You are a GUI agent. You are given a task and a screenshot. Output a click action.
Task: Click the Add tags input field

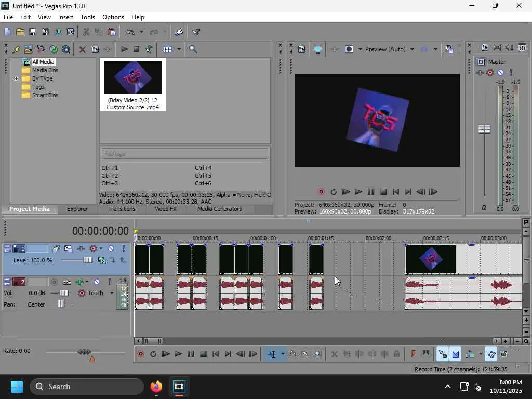184,154
